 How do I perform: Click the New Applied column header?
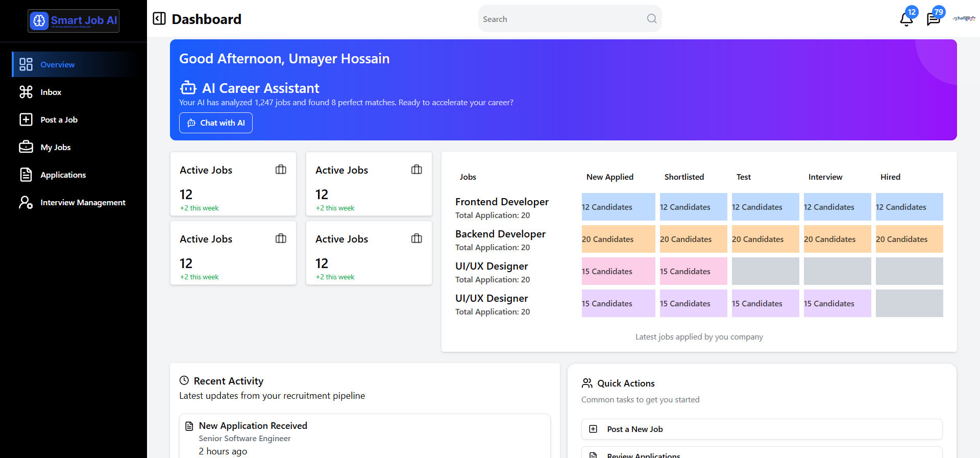(x=610, y=177)
